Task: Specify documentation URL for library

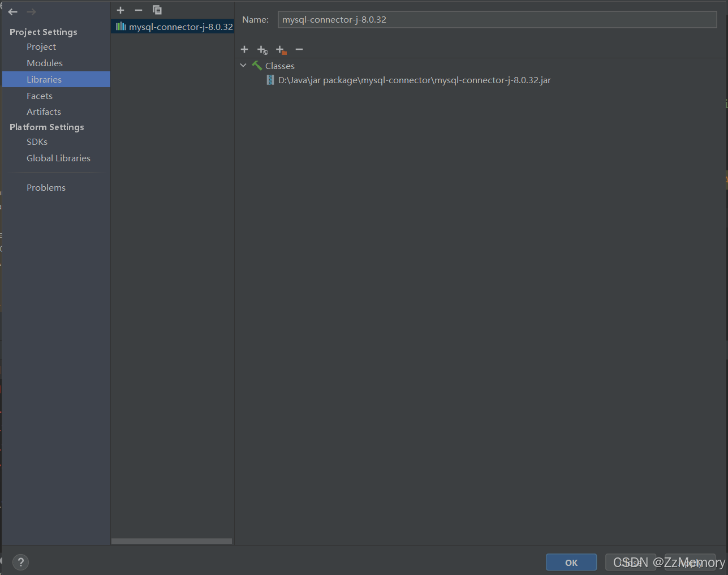Action: click(262, 50)
